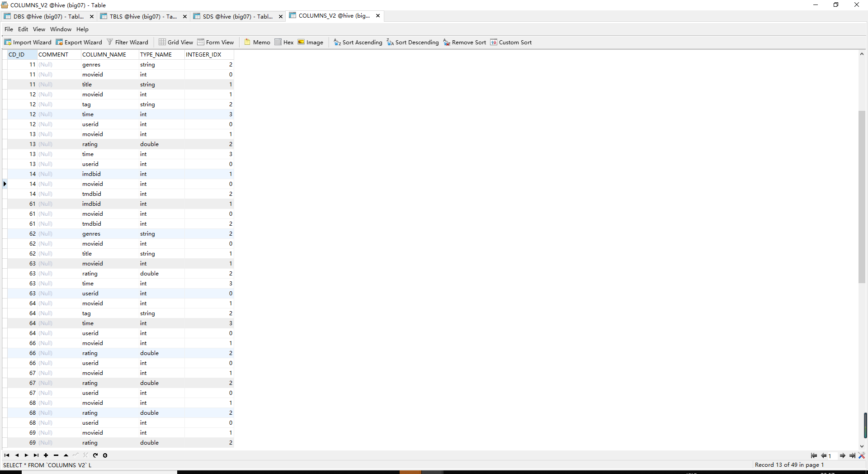Image resolution: width=868 pixels, height=474 pixels.
Task: Close the DBS @hive tab
Action: [92, 16]
